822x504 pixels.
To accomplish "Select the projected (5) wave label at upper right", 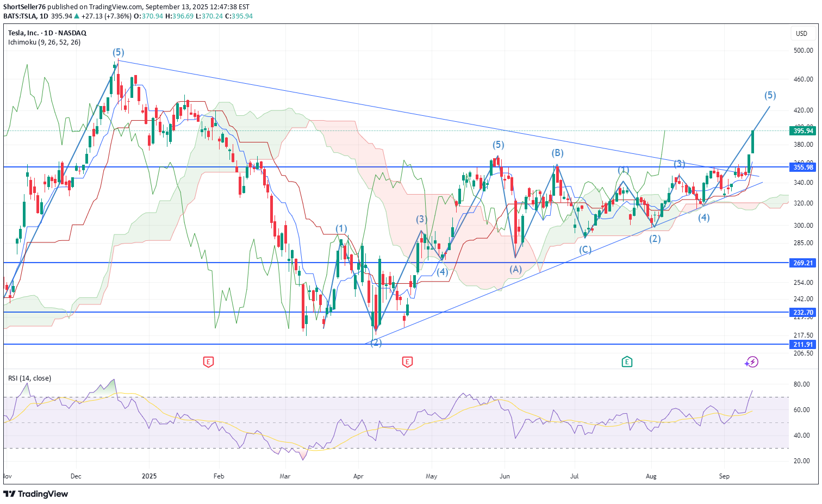I will pyautogui.click(x=770, y=95).
